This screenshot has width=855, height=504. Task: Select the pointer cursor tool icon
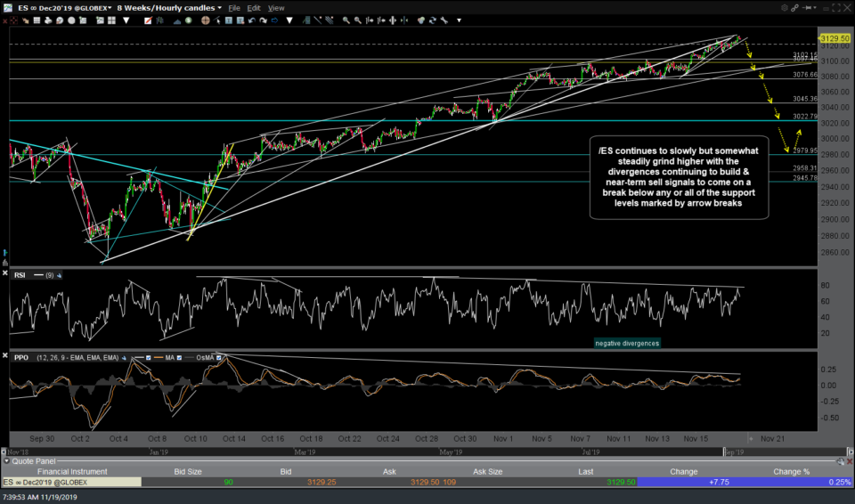point(216,20)
